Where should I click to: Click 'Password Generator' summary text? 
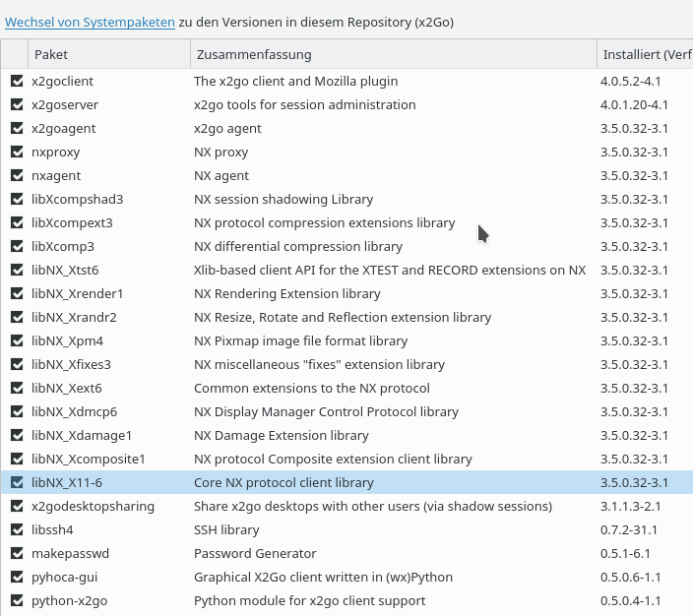pos(255,554)
